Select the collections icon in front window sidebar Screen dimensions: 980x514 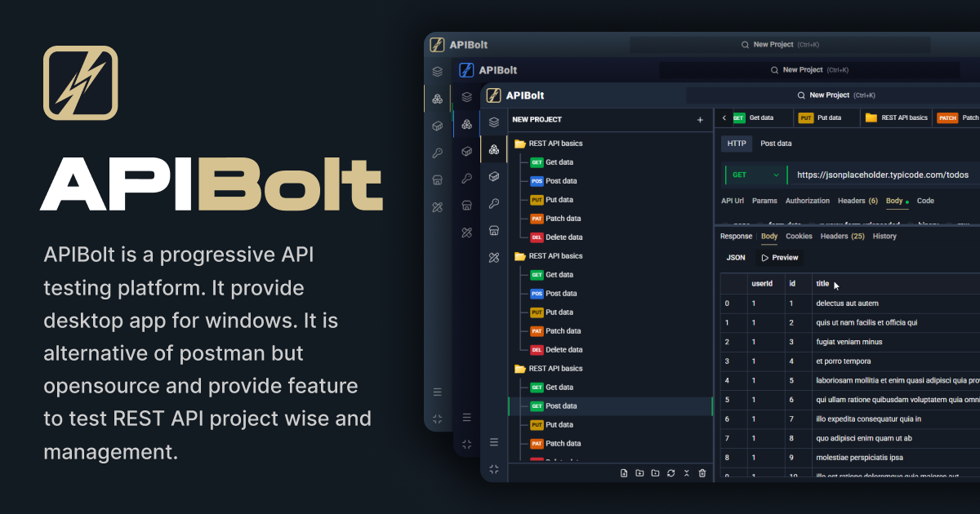click(493, 149)
